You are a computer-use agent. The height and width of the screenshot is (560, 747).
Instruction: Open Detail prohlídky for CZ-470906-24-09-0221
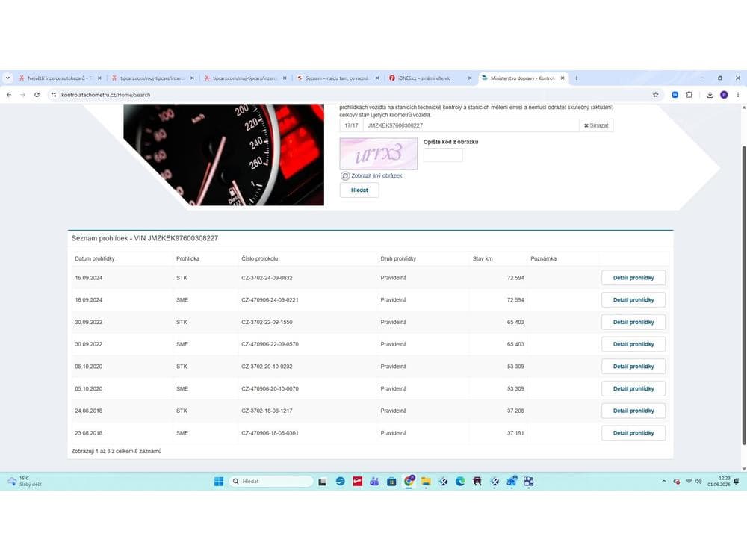(x=633, y=300)
